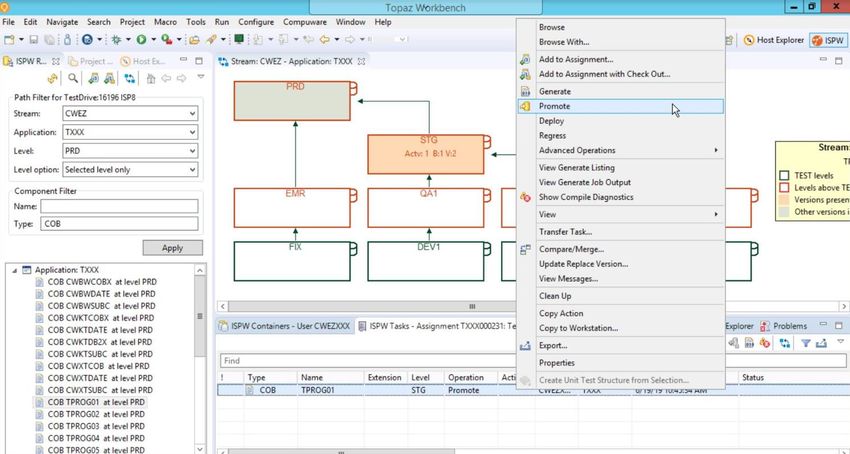Select the STG level box in diagram
This screenshot has width=850, height=454.
point(426,155)
